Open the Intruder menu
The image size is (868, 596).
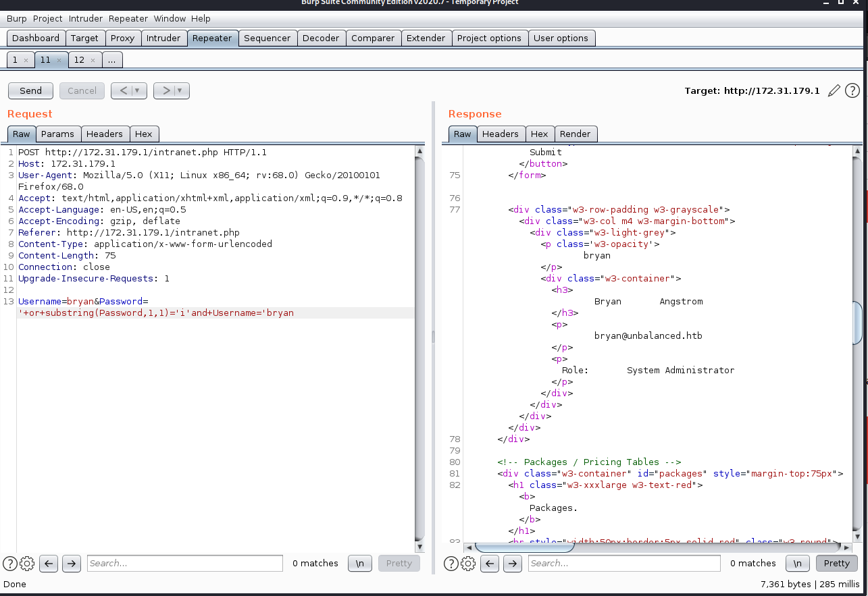pyautogui.click(x=86, y=18)
